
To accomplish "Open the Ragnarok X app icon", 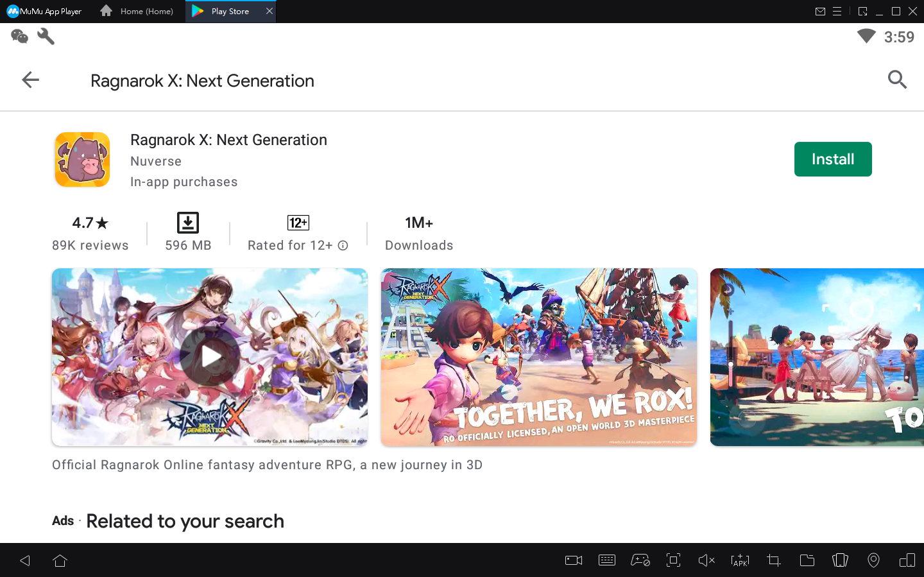I will [82, 160].
